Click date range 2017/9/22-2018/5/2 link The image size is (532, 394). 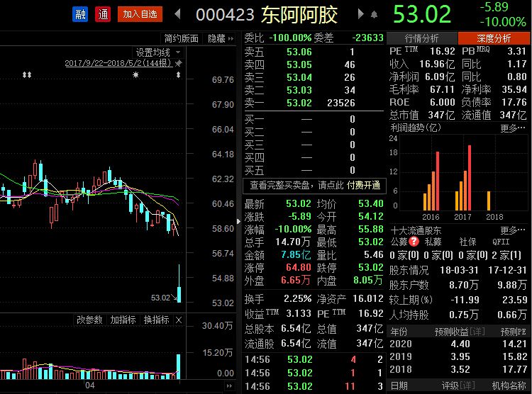point(118,63)
